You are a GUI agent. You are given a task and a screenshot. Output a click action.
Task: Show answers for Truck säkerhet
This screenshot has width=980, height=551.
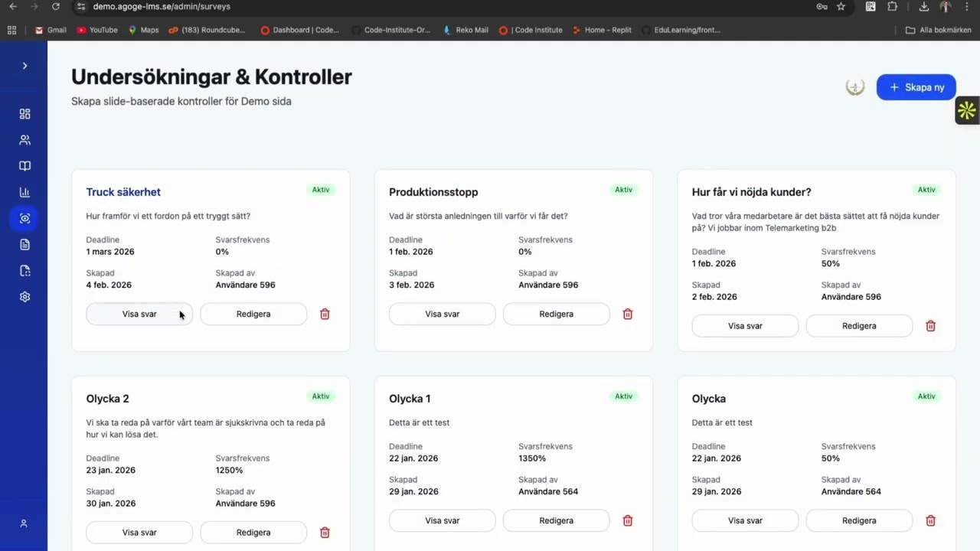pos(139,315)
